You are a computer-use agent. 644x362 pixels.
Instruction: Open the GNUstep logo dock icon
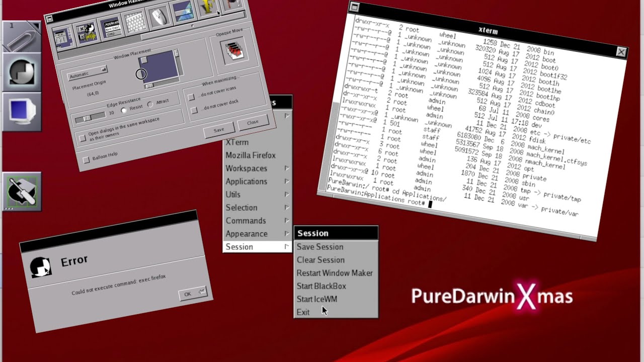click(22, 73)
